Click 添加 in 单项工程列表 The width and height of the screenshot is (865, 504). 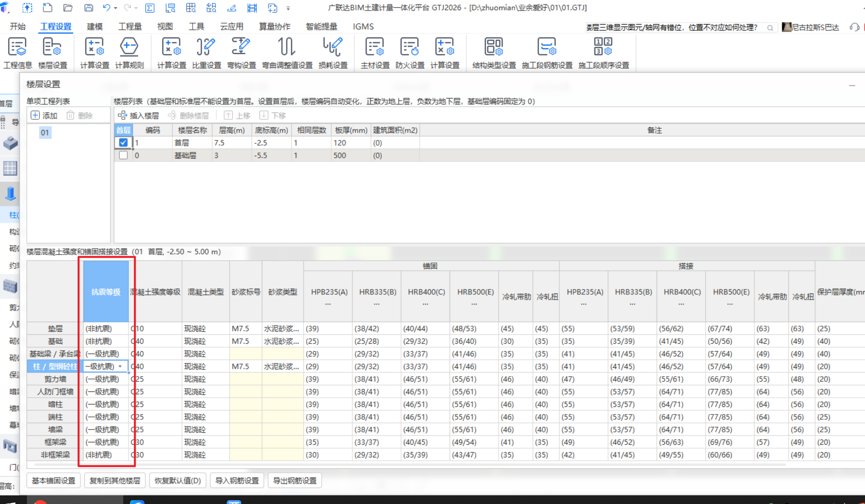44,115
